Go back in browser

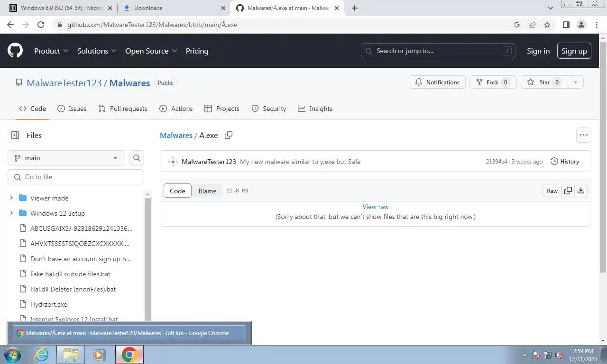tap(10, 25)
